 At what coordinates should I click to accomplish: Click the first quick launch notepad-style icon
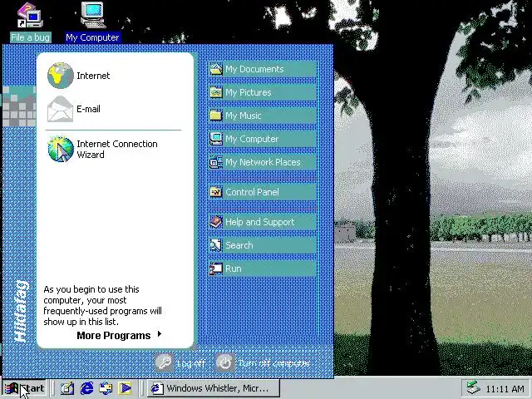[x=67, y=388]
